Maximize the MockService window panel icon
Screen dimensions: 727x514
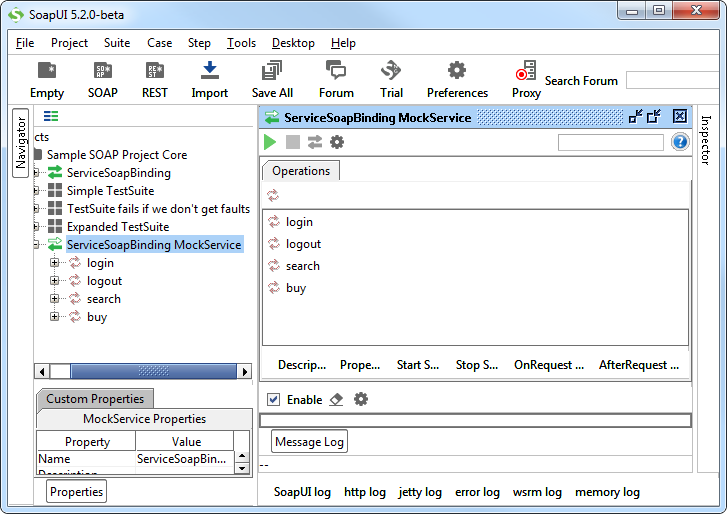click(x=654, y=116)
